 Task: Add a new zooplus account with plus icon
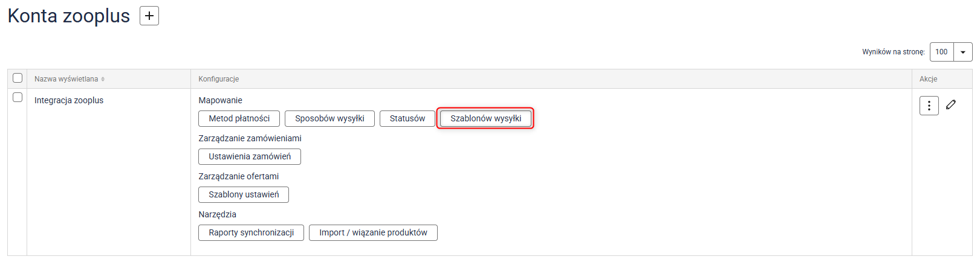149,16
